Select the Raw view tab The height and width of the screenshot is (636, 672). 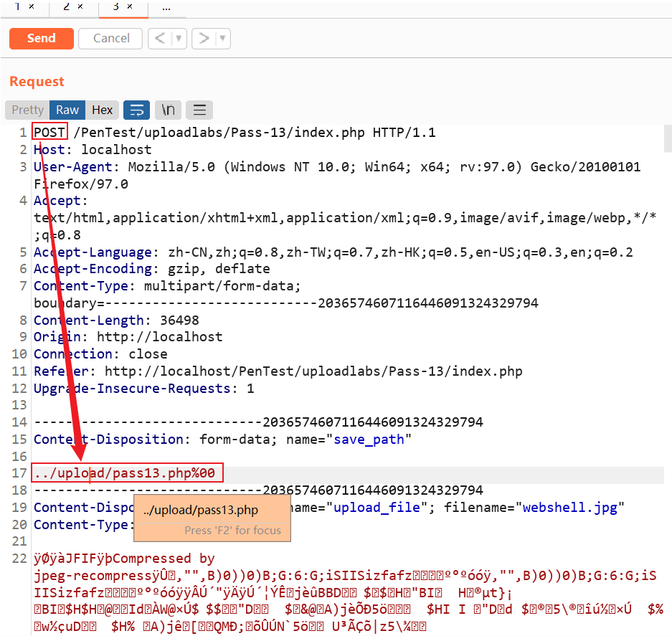tap(67, 110)
